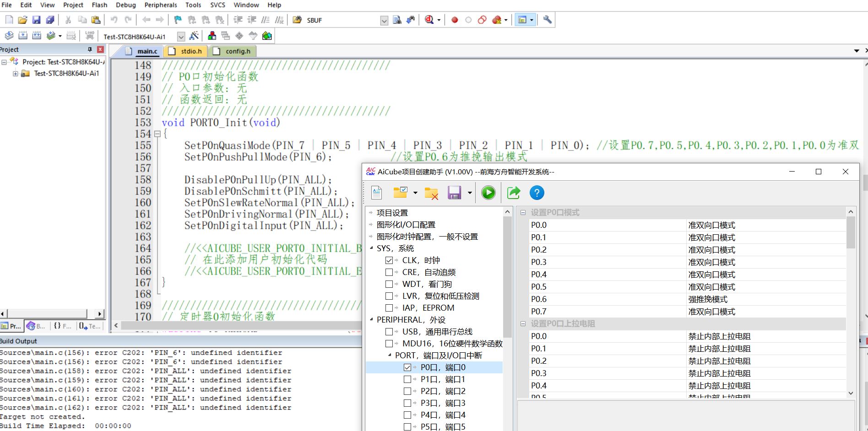Collapse PORT, 端口及I/O口中断 node
Image resolution: width=868 pixels, height=431 pixels.
pyautogui.click(x=390, y=355)
